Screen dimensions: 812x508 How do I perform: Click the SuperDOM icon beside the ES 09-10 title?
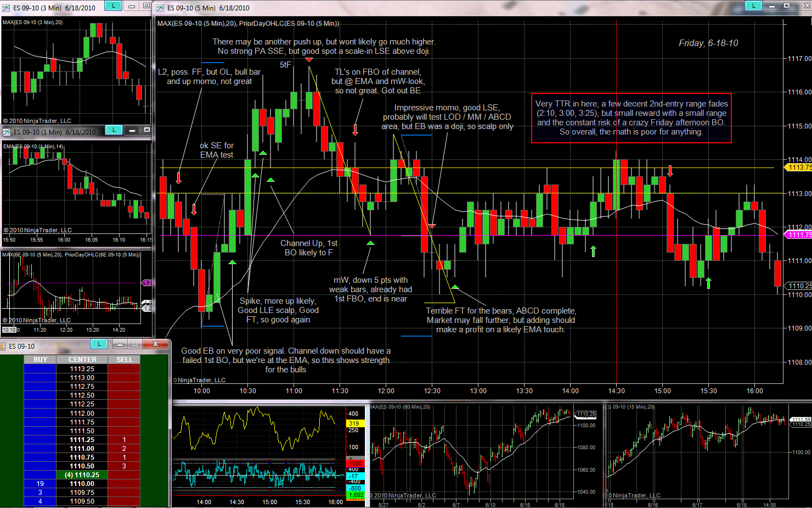click(x=3, y=346)
